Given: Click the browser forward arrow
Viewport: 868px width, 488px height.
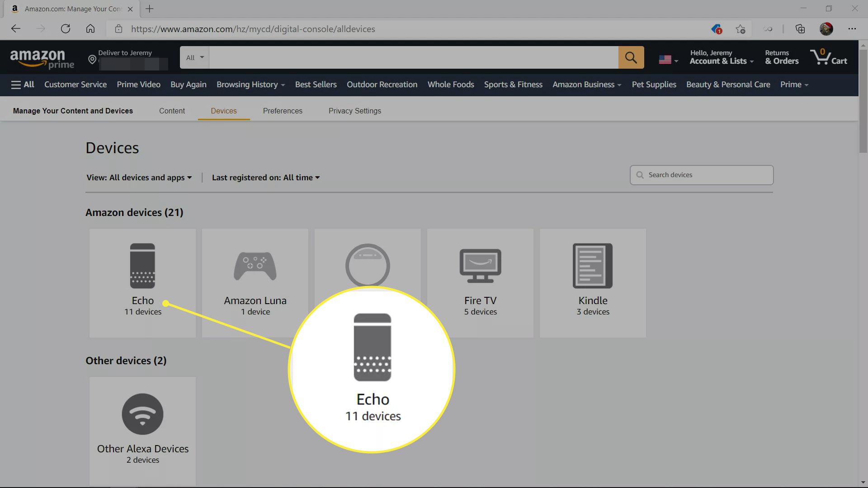Looking at the screenshot, I should (x=41, y=29).
